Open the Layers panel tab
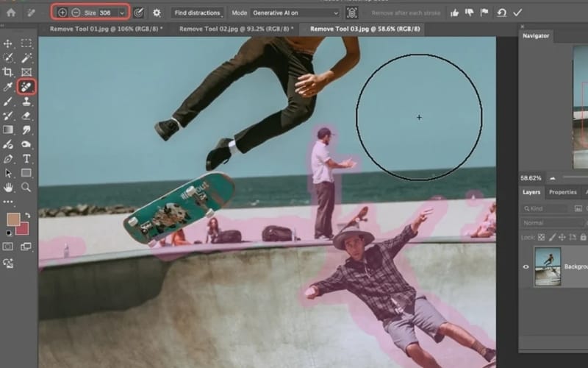588x368 pixels. pos(531,192)
